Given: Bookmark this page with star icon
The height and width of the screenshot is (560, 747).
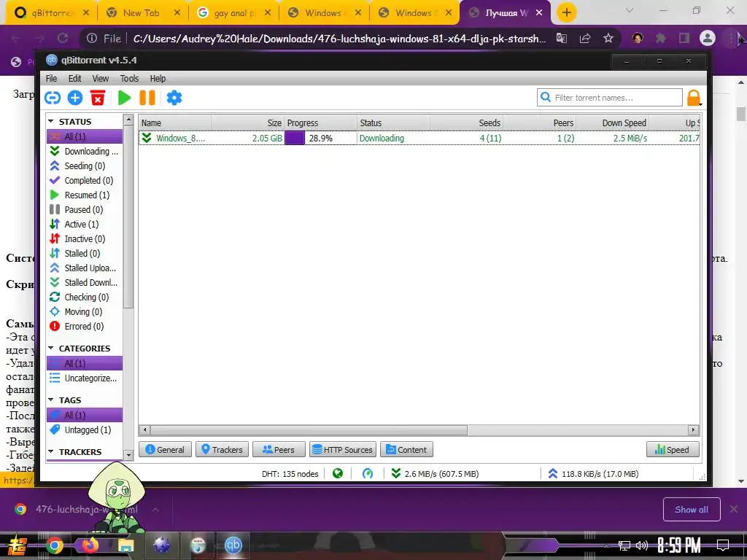Looking at the screenshot, I should (608, 38).
